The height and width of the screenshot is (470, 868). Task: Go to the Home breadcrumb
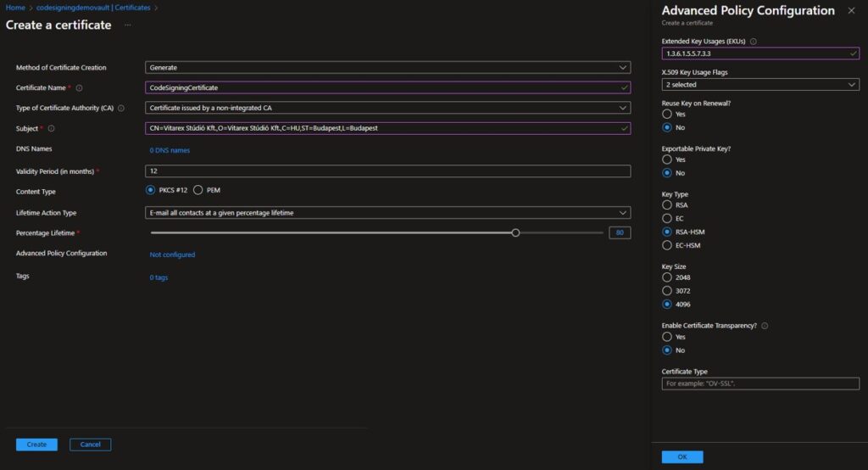[x=15, y=8]
